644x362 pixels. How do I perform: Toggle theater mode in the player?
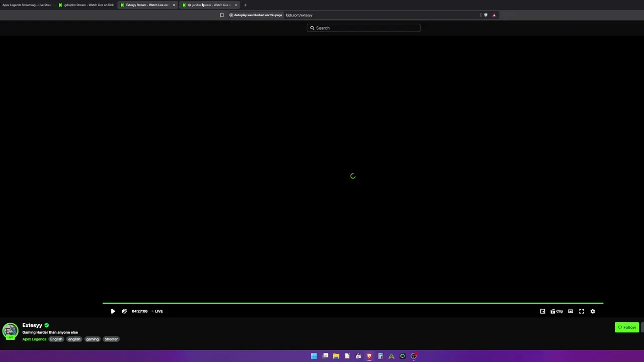tap(571, 311)
